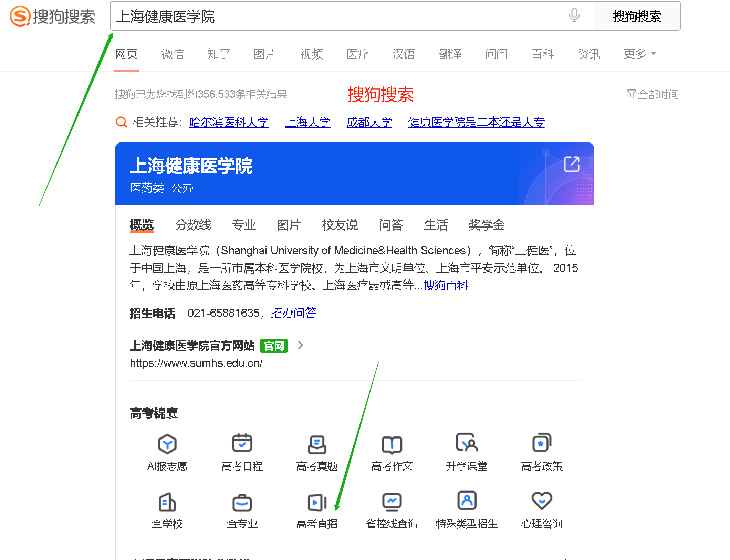Open the 全部时间 time filter

[x=653, y=94]
